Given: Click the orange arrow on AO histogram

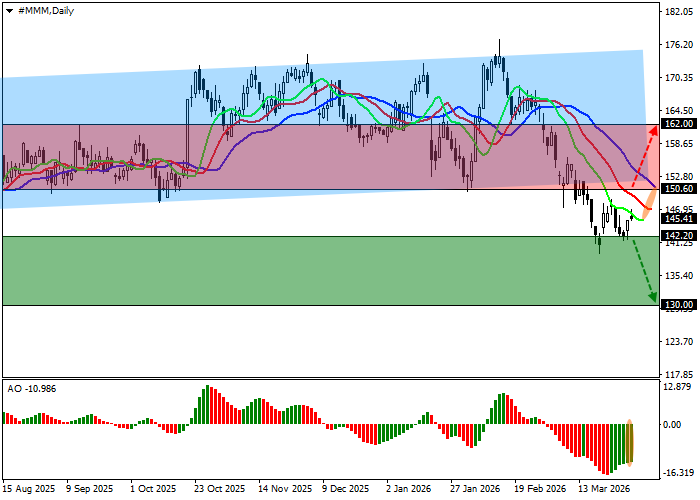Looking at the screenshot, I should 631,441.
